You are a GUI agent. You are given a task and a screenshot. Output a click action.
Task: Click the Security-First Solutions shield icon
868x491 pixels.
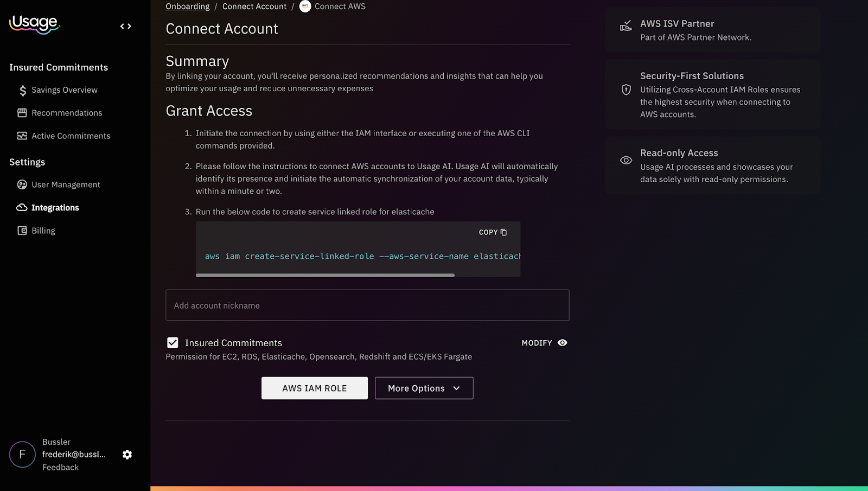(626, 90)
